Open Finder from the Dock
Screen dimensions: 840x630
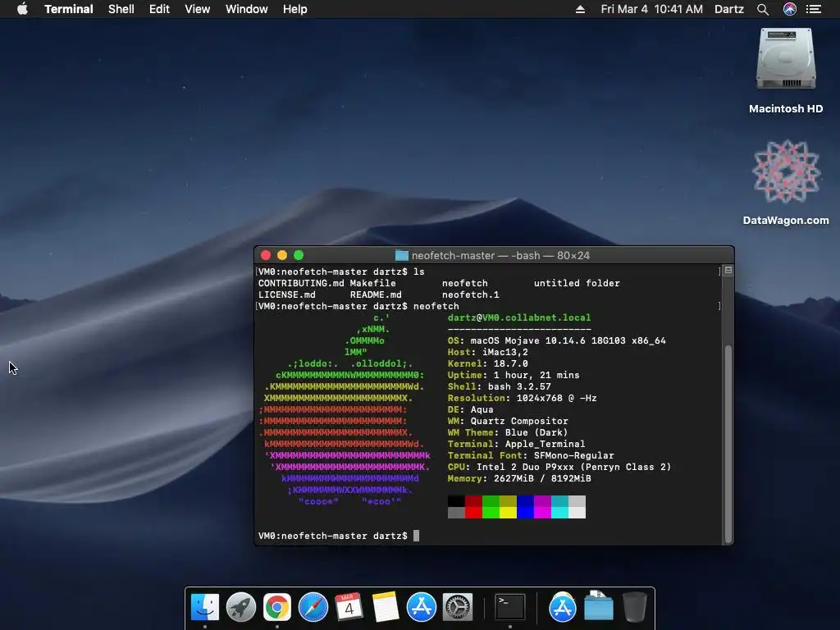pyautogui.click(x=204, y=607)
